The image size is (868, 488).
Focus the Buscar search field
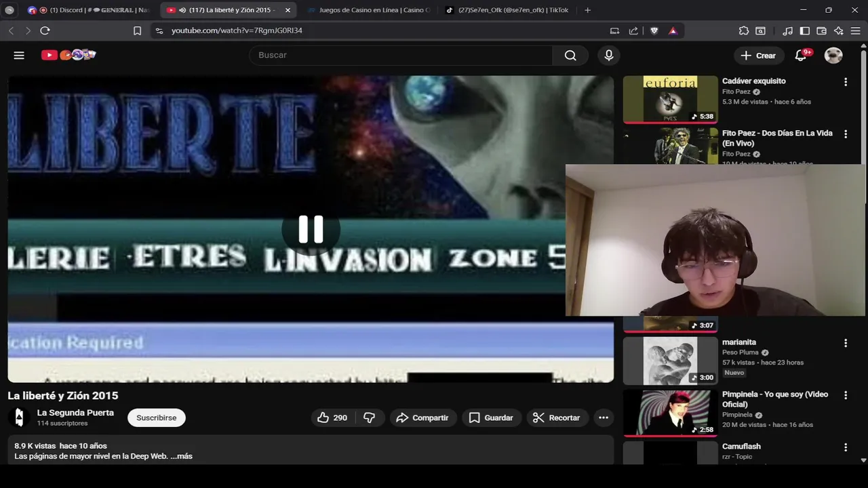tap(401, 56)
